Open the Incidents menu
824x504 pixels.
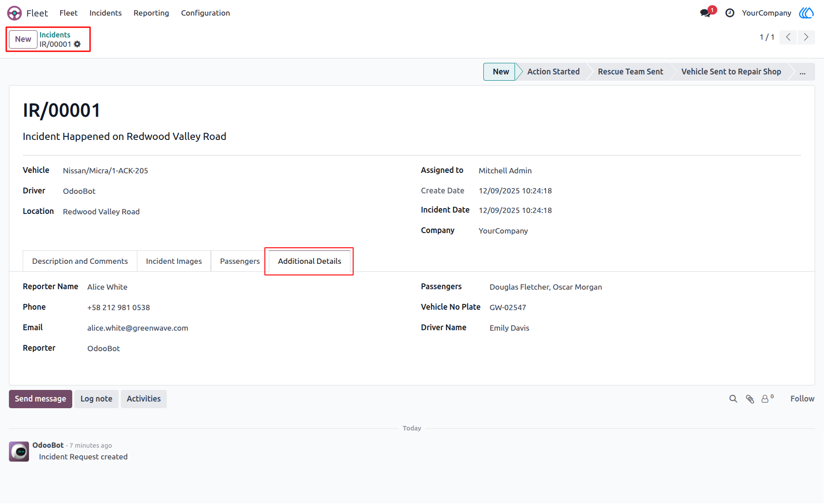pos(105,13)
